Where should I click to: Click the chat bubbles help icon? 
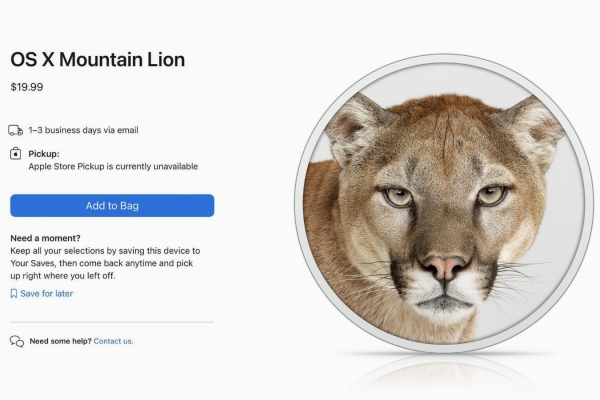pos(17,341)
